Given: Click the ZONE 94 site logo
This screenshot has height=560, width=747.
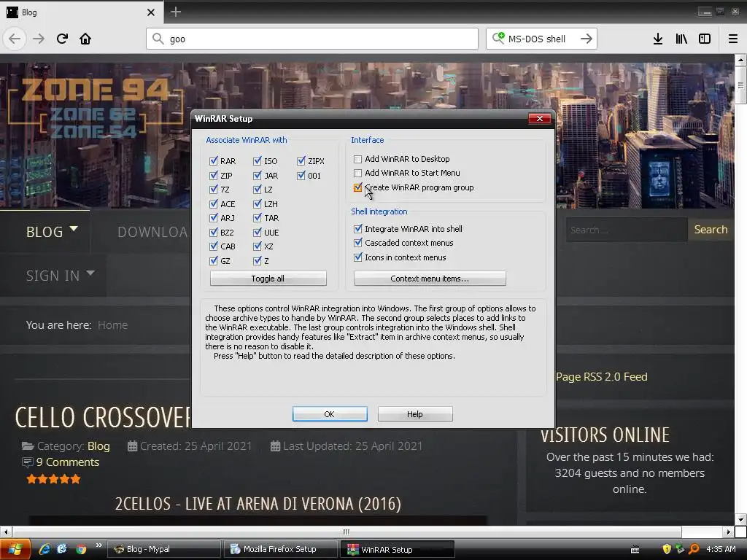Looking at the screenshot, I should (96, 109).
